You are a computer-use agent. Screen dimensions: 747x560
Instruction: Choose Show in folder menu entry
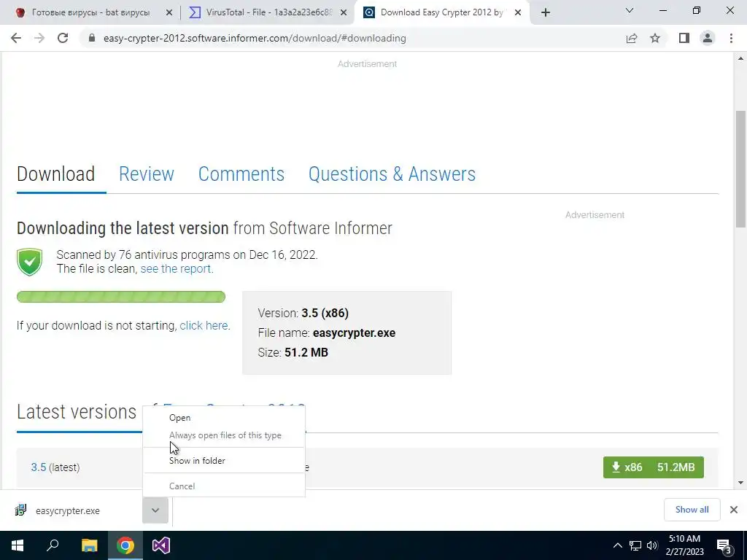(x=224, y=461)
